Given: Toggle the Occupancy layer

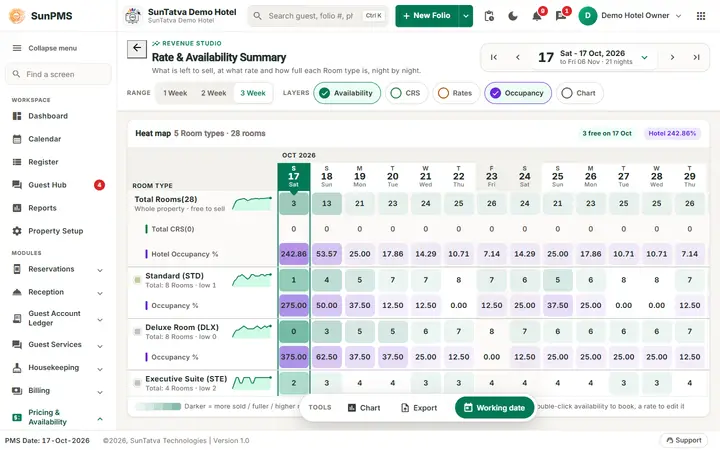Looking at the screenshot, I should point(518,93).
